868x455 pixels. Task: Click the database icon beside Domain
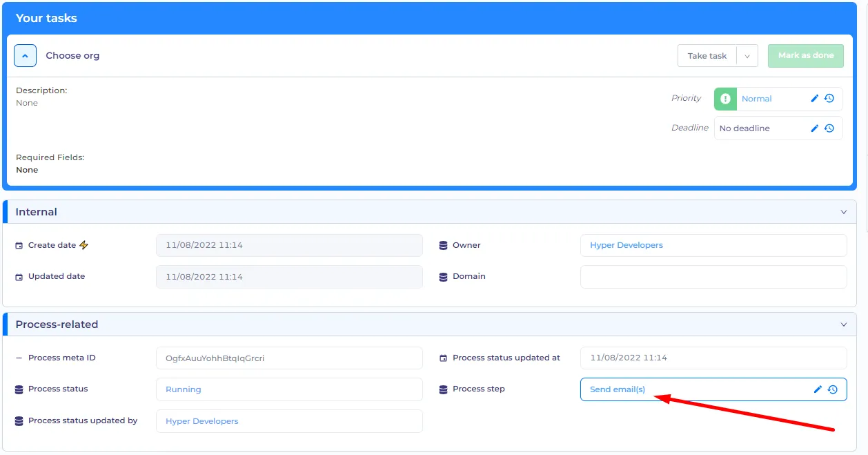tap(444, 277)
